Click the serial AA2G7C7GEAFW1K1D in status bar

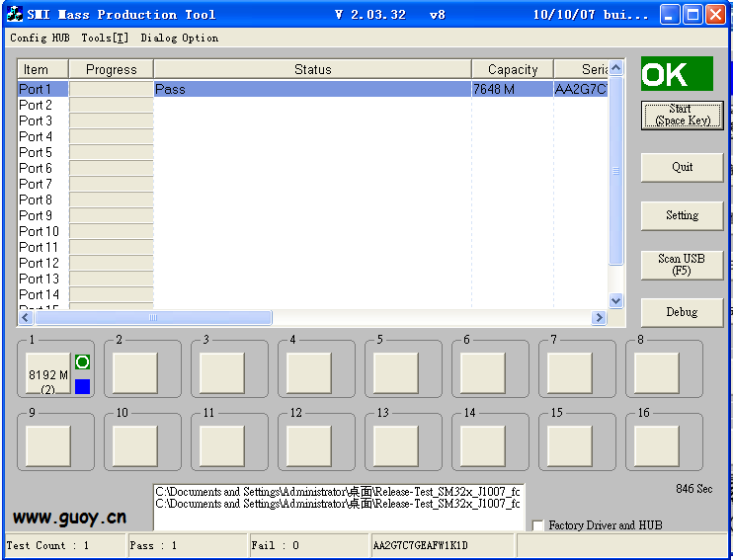420,545
